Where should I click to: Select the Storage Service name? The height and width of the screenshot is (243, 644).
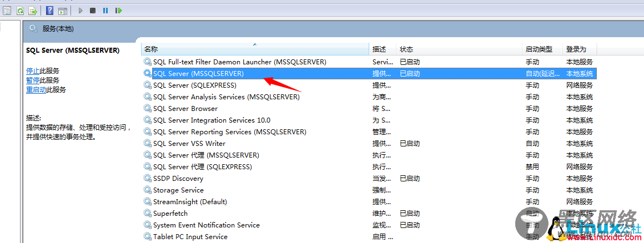point(178,190)
